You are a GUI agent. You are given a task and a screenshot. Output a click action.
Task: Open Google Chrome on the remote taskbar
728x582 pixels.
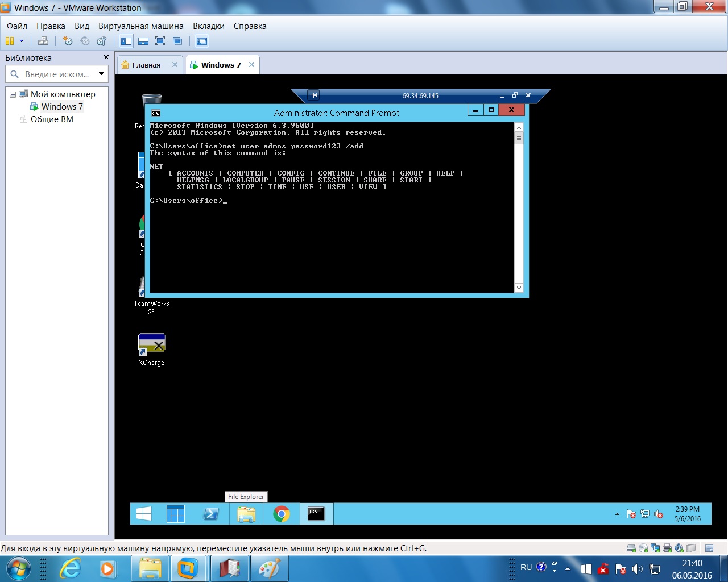click(282, 514)
